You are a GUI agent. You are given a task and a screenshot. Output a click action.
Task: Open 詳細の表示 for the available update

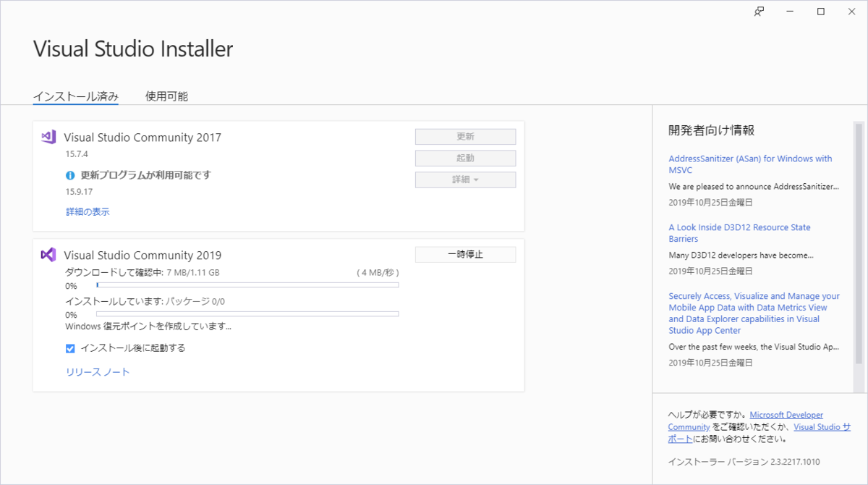(x=86, y=211)
